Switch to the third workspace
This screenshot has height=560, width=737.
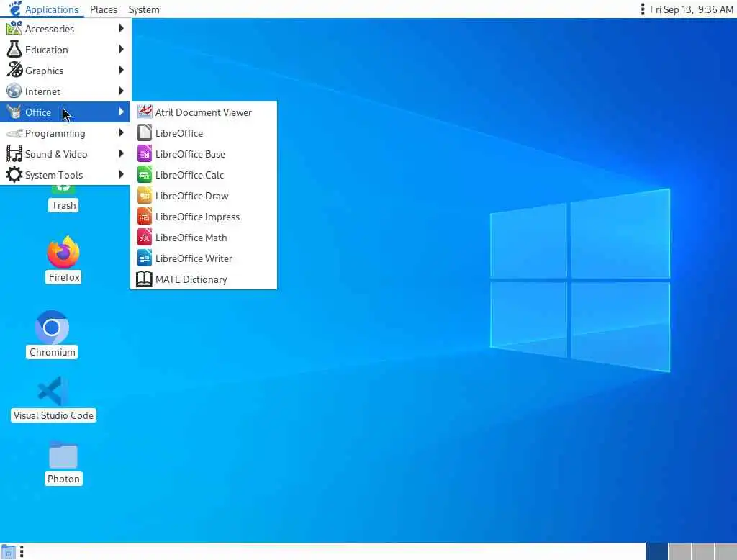[x=702, y=551]
